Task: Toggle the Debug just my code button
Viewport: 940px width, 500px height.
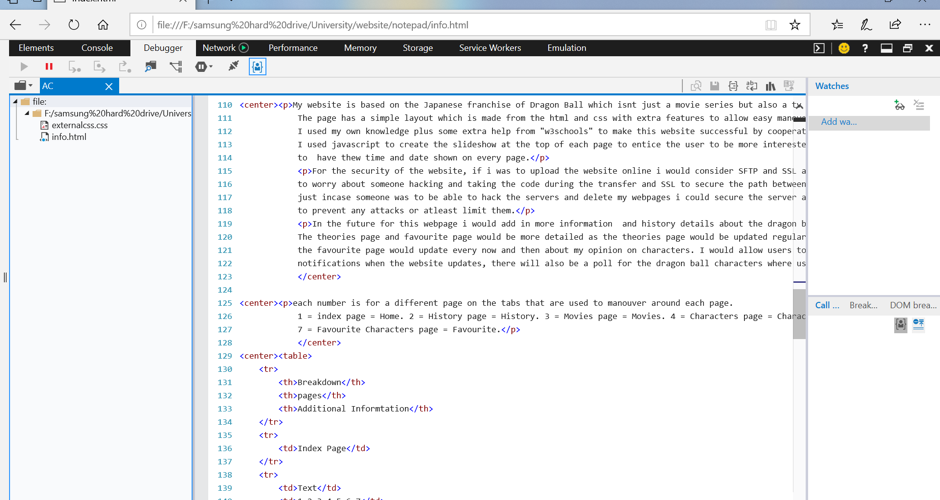Action: click(257, 67)
